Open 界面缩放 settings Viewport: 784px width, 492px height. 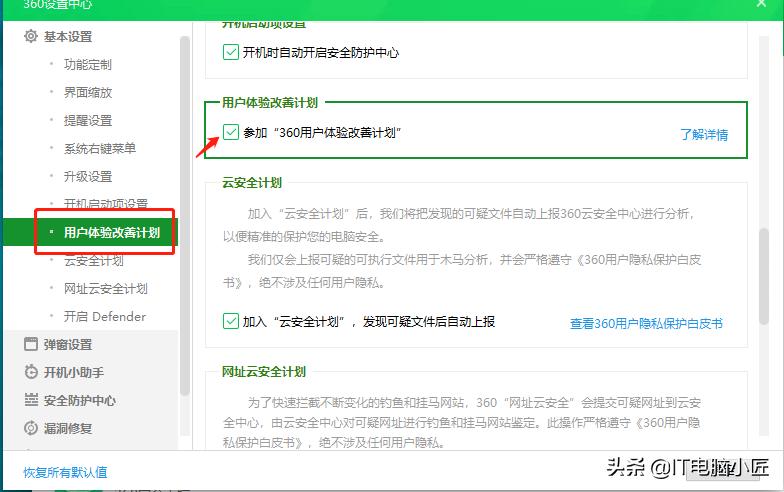coord(88,92)
